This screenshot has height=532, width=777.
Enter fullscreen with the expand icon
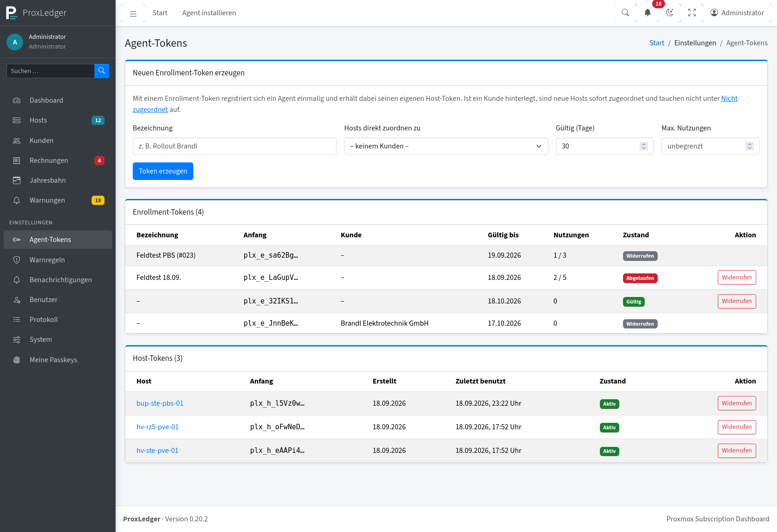[692, 13]
